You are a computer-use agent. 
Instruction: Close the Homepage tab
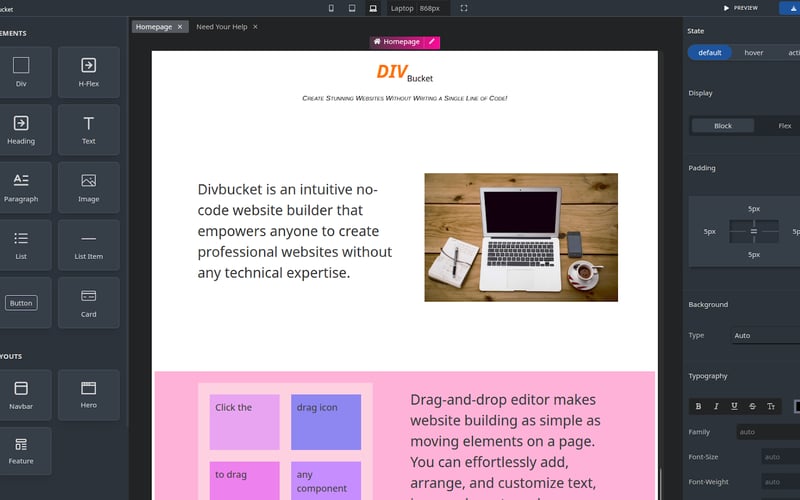tap(180, 27)
